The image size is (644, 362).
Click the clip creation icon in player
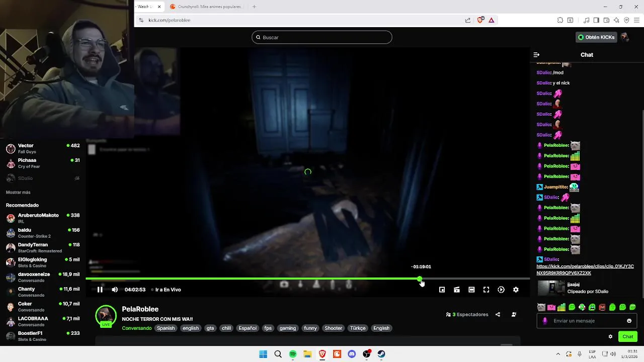457,290
